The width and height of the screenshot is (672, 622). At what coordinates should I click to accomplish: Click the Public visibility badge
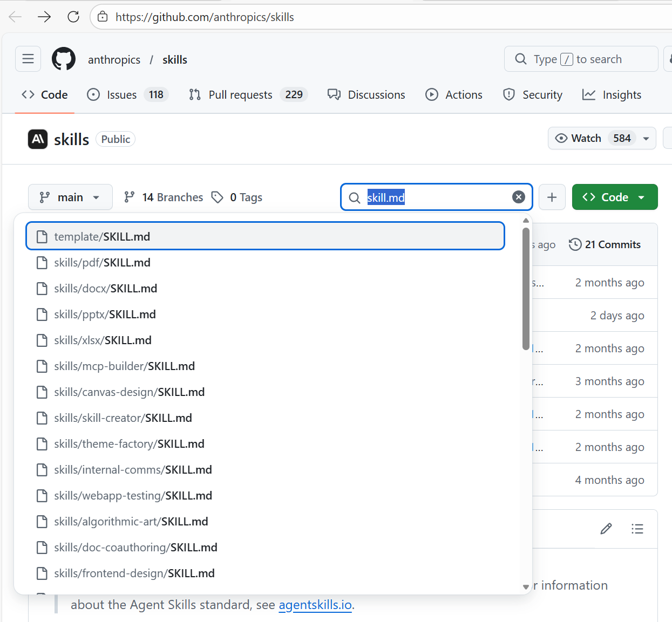tap(116, 139)
